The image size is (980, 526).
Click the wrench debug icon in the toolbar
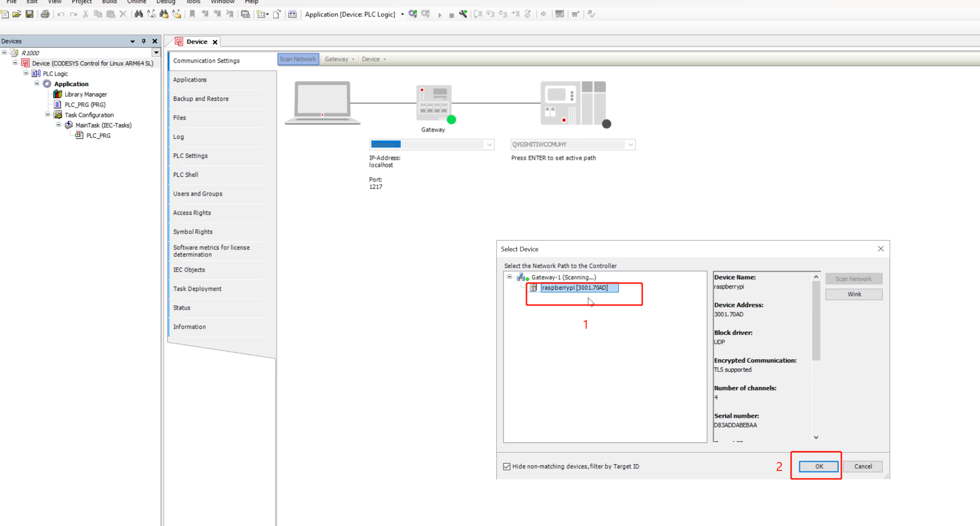pyautogui.click(x=463, y=14)
